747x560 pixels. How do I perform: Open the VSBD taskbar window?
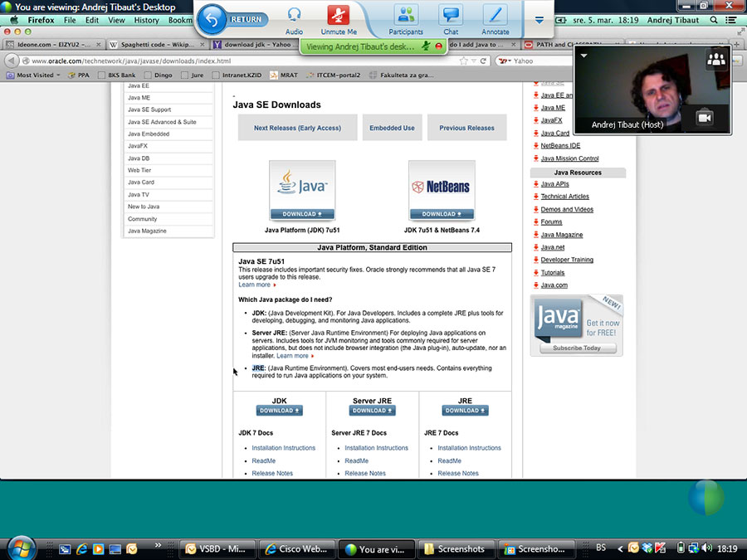point(218,549)
